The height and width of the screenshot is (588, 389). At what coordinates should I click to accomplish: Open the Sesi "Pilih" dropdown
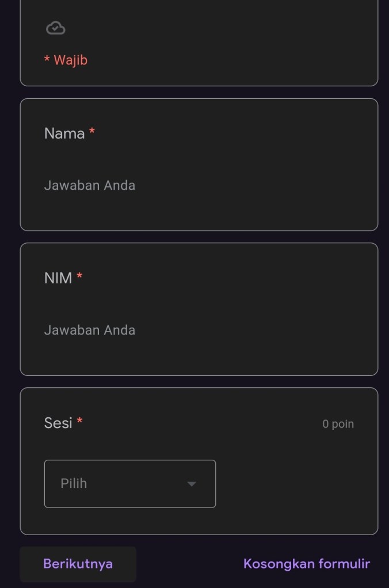point(129,483)
